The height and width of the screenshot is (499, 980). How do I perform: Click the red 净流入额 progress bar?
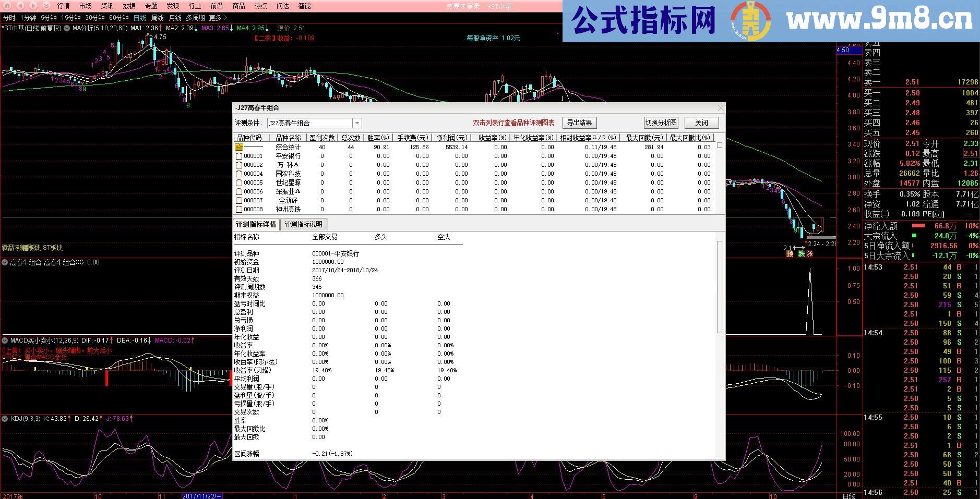(x=917, y=226)
